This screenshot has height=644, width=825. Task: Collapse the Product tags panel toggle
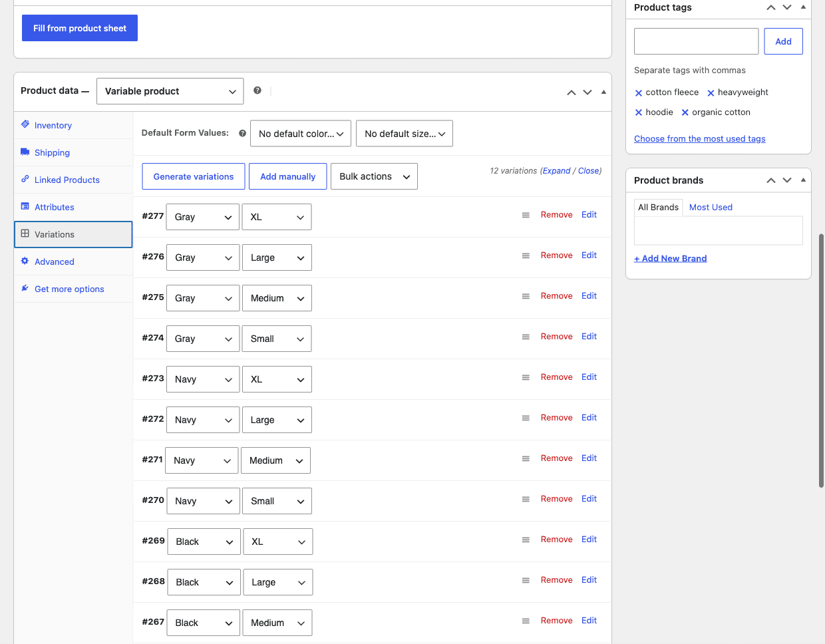803,7
